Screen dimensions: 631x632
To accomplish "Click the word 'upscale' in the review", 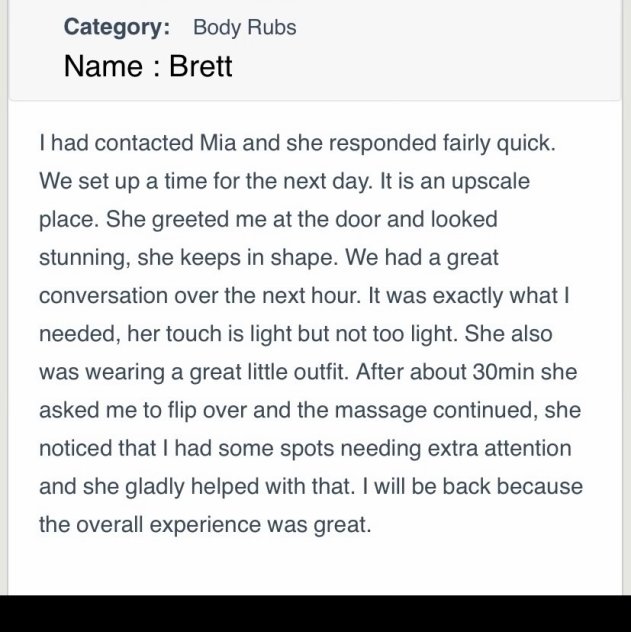I will click(490, 182).
